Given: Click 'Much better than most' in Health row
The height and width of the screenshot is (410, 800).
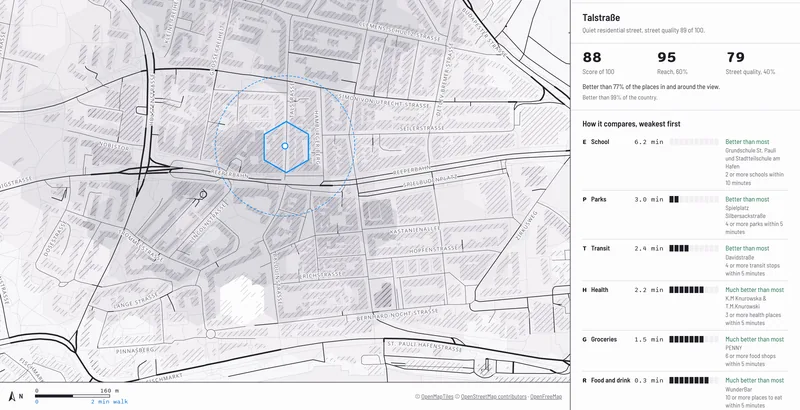Looking at the screenshot, I should pos(755,290).
